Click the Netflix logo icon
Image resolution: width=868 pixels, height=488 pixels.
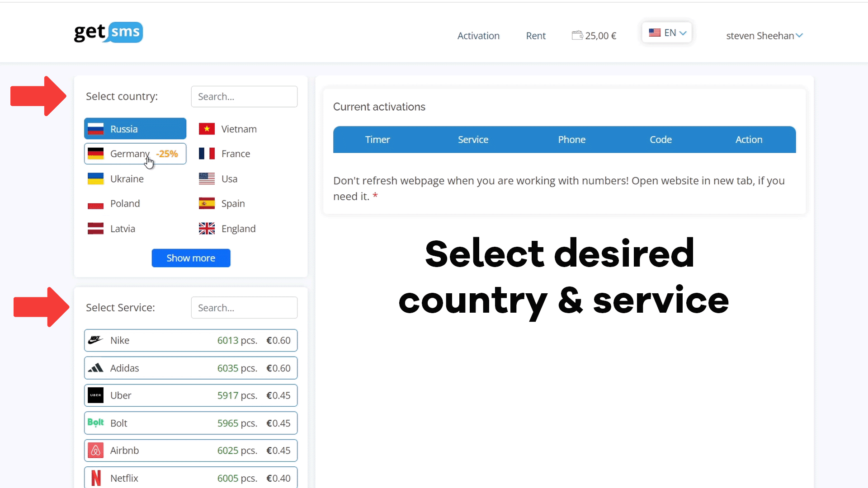tap(96, 478)
